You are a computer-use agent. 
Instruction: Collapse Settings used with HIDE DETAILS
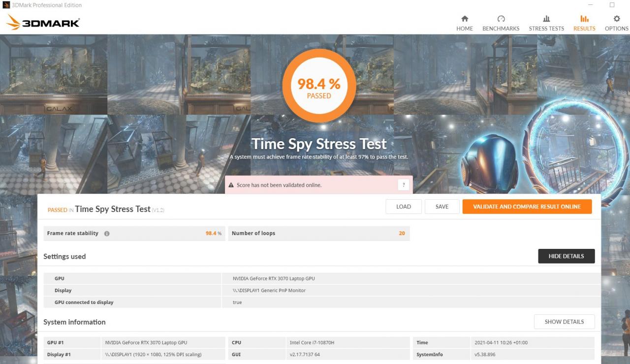566,256
